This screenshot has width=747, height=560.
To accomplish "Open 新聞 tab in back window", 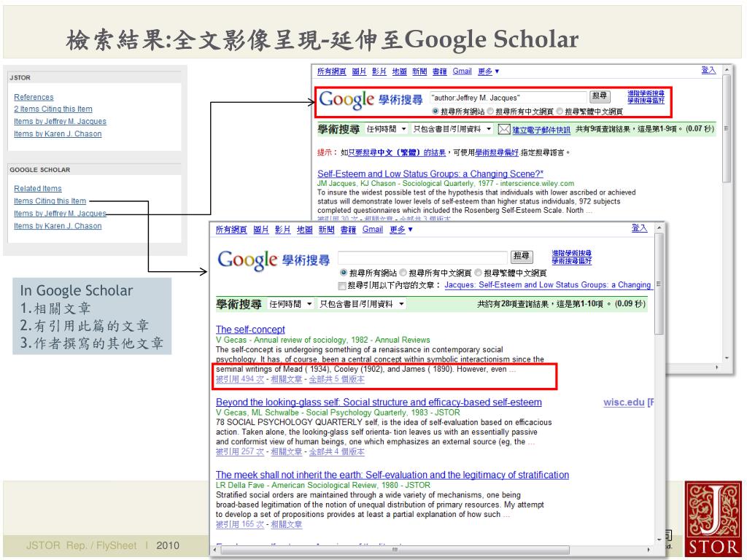I will click(x=419, y=71).
